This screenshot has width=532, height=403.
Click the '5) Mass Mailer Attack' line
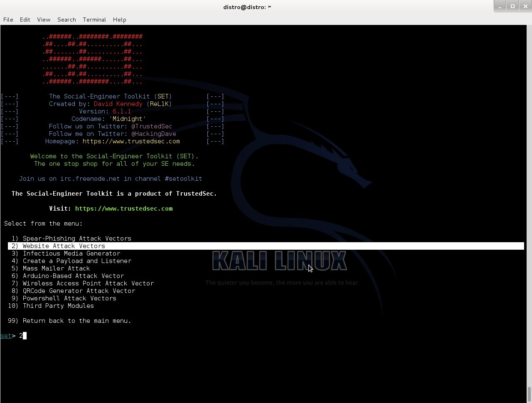tap(51, 268)
